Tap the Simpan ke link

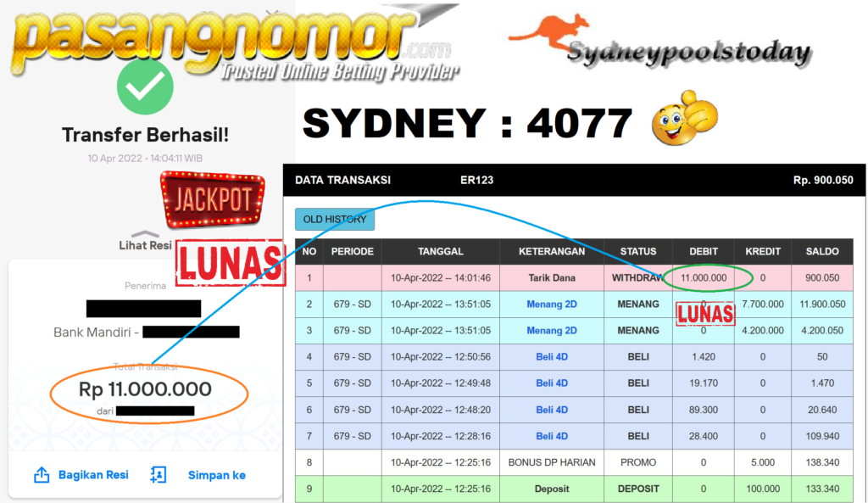[x=216, y=475]
